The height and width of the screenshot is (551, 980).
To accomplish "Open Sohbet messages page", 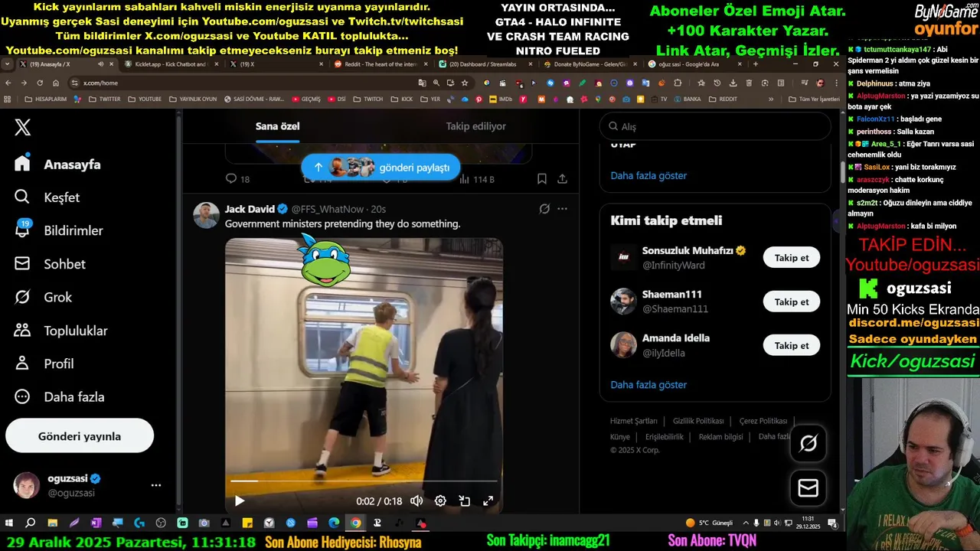I will (x=51, y=264).
